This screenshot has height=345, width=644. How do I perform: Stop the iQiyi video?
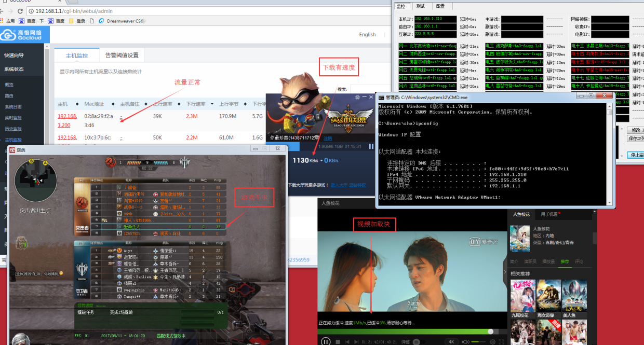point(338,341)
